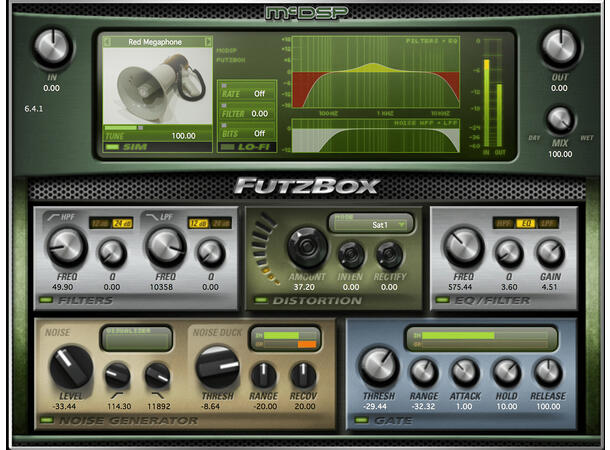610x450 pixels.
Task: Click the EQ/Filter FREQ knob
Action: (463, 247)
